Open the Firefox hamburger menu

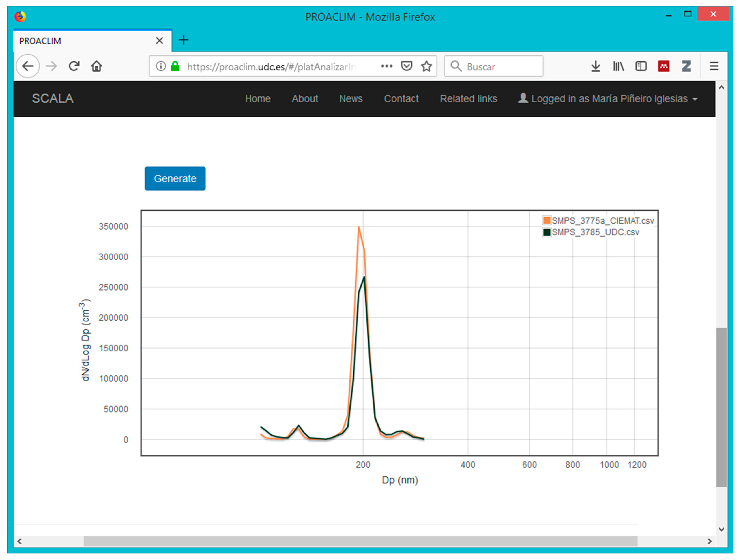(x=714, y=66)
